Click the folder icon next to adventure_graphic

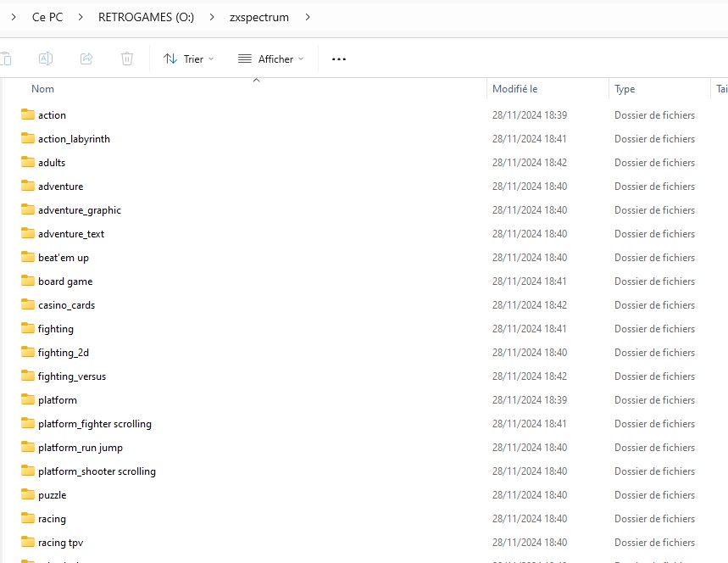[28, 209]
